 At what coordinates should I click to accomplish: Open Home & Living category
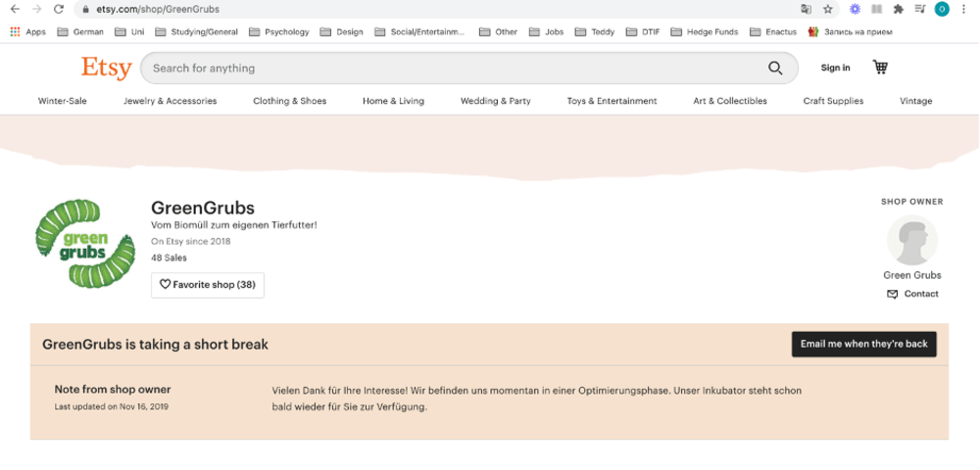pyautogui.click(x=393, y=101)
